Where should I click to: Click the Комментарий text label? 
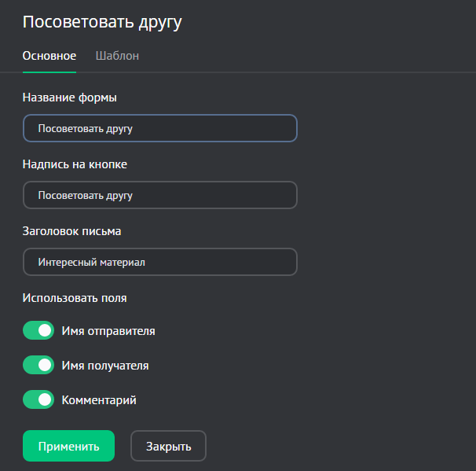(x=99, y=400)
